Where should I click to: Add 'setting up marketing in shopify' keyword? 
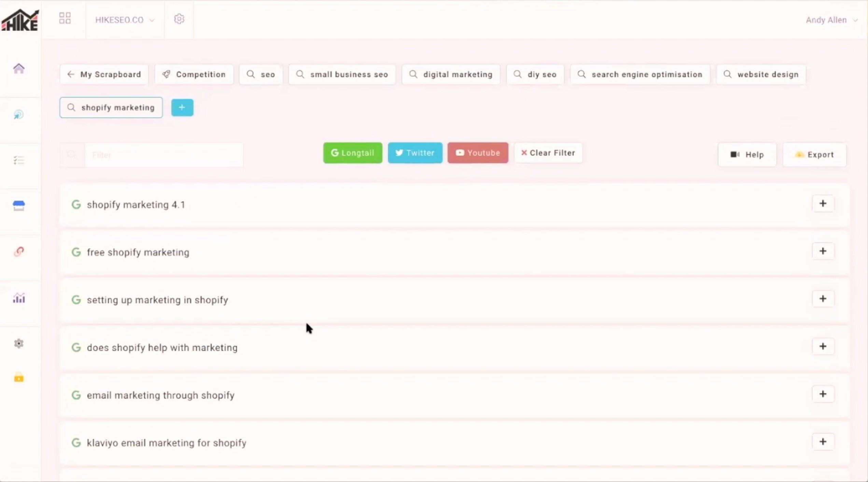point(823,299)
